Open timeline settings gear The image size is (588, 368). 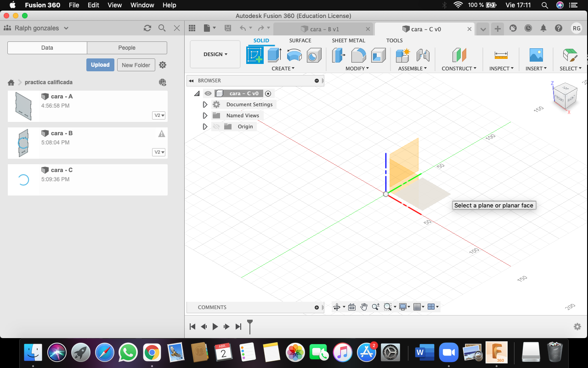tap(577, 327)
